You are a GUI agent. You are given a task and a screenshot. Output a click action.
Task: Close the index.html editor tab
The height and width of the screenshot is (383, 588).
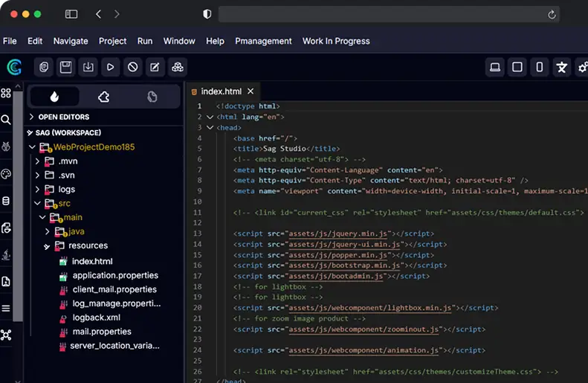click(251, 91)
